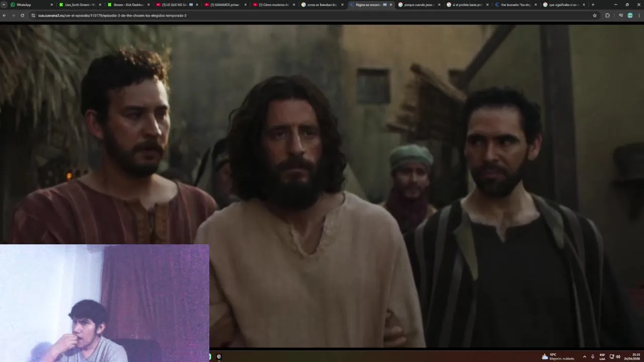
Task: Close the 'si el profeta isaias' tab
Action: coord(487,5)
